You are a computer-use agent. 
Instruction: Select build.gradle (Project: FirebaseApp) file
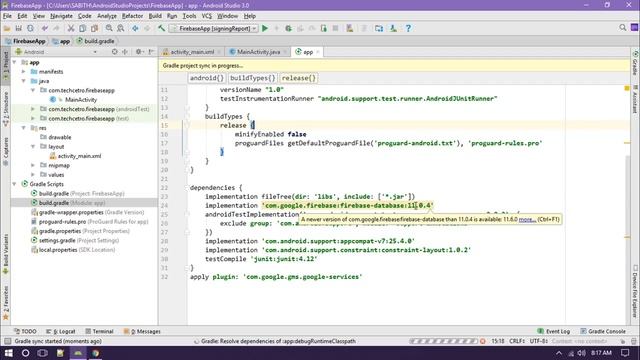tap(78, 193)
